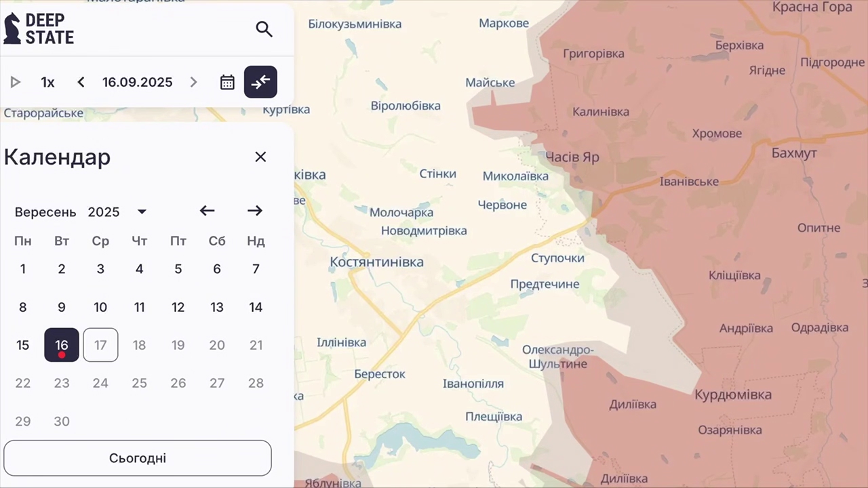
Task: Select day 9 in the calendar
Action: 62,307
